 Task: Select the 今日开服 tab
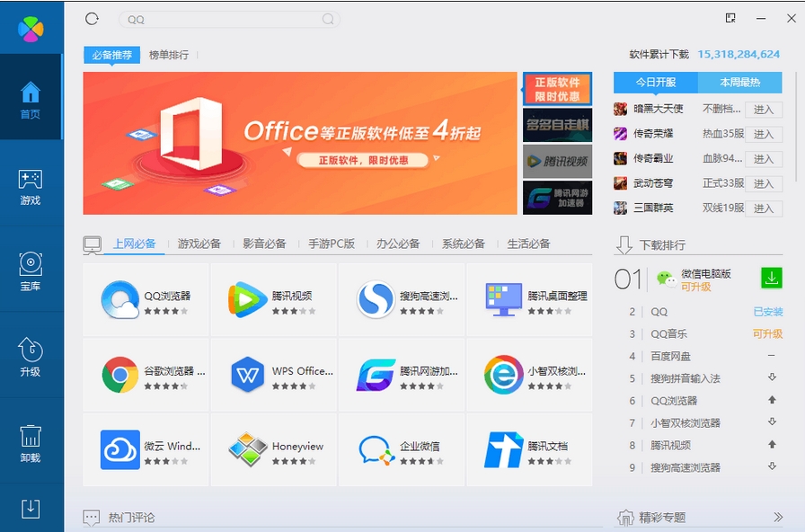[x=656, y=83]
